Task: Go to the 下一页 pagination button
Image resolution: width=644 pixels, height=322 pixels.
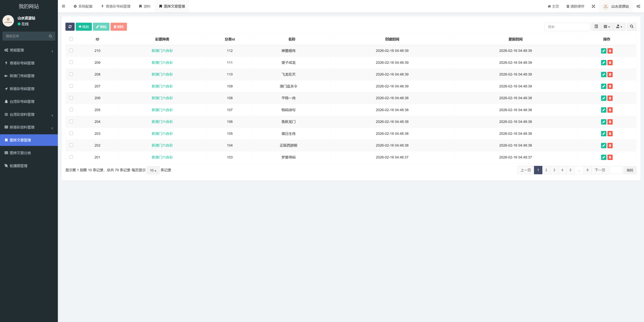Action: point(600,170)
